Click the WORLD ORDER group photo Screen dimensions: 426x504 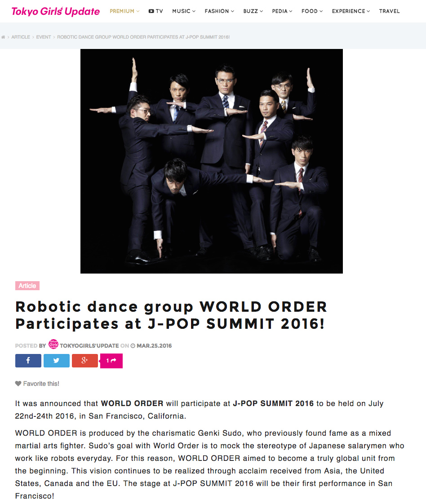tap(212, 161)
